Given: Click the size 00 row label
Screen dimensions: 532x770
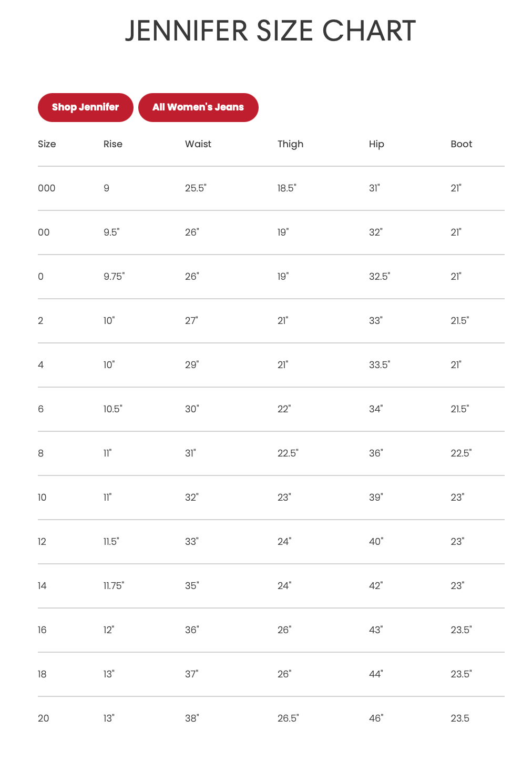Looking at the screenshot, I should (x=44, y=232).
